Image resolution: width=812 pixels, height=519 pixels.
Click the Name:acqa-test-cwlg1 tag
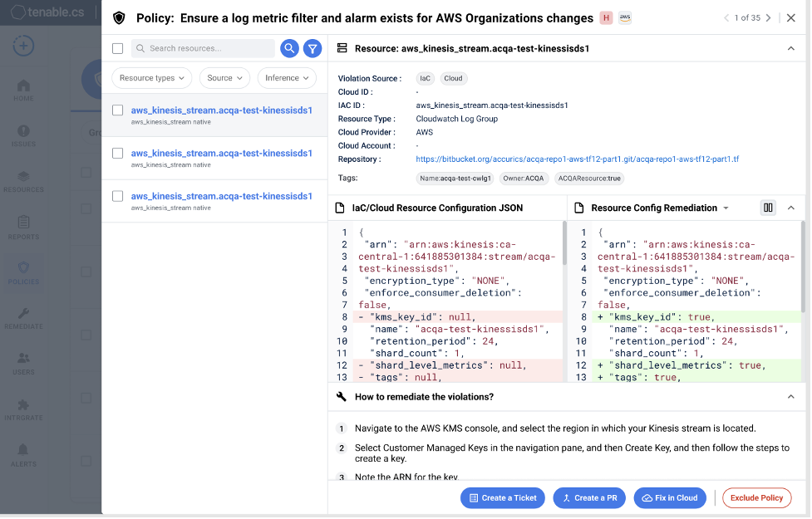point(455,179)
